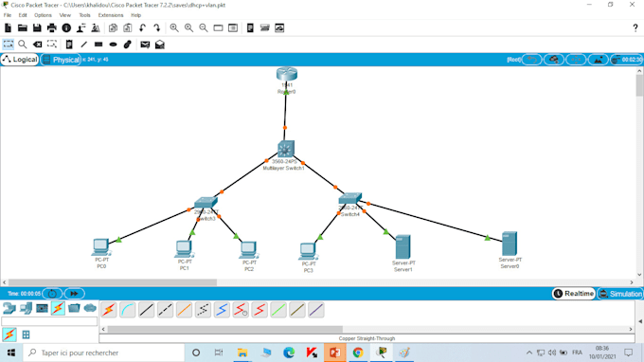Choose the Connections lightning category icon

[58, 308]
